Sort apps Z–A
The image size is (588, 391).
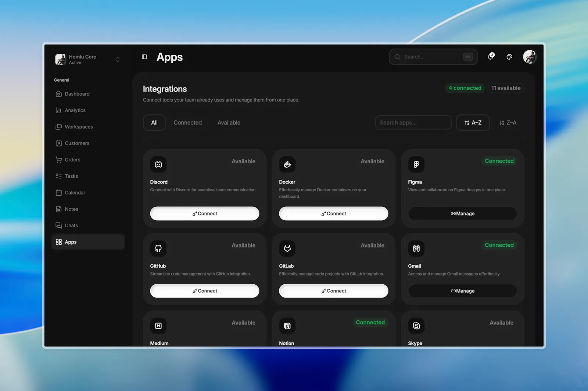(x=508, y=123)
